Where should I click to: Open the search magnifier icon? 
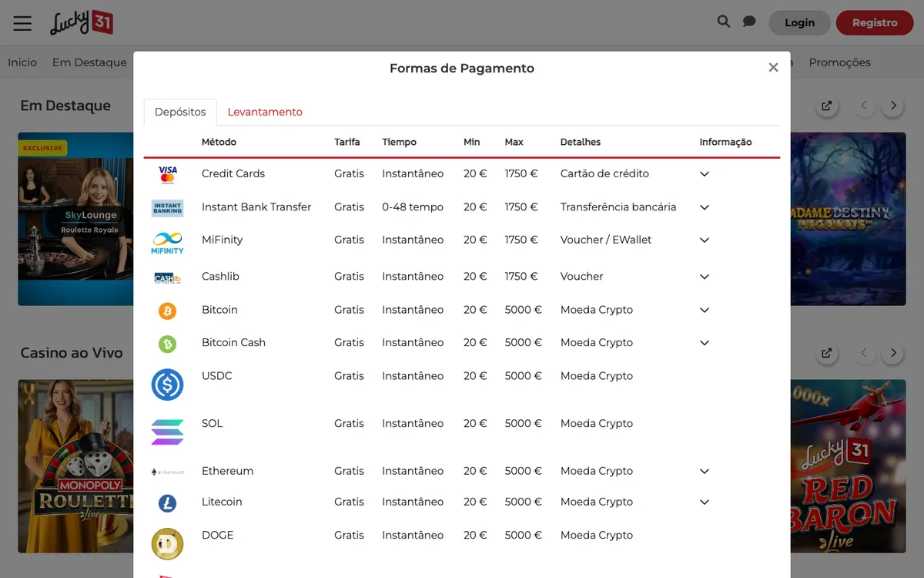[724, 22]
